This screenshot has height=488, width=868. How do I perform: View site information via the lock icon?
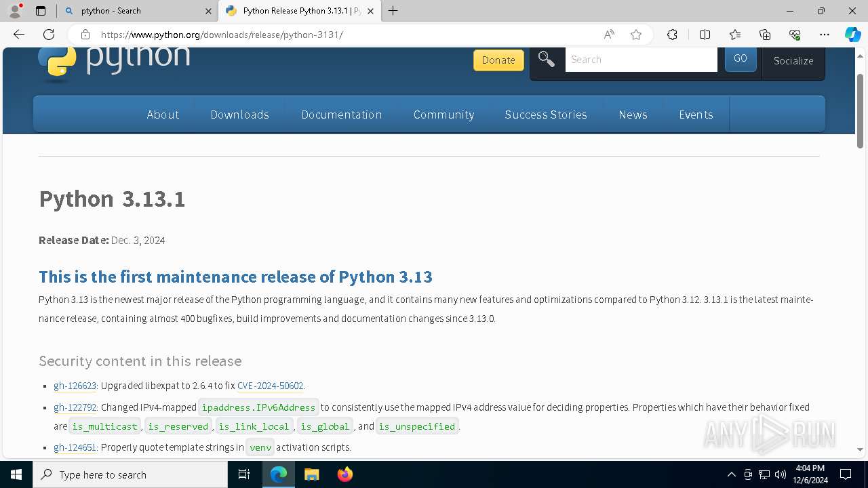(x=85, y=35)
